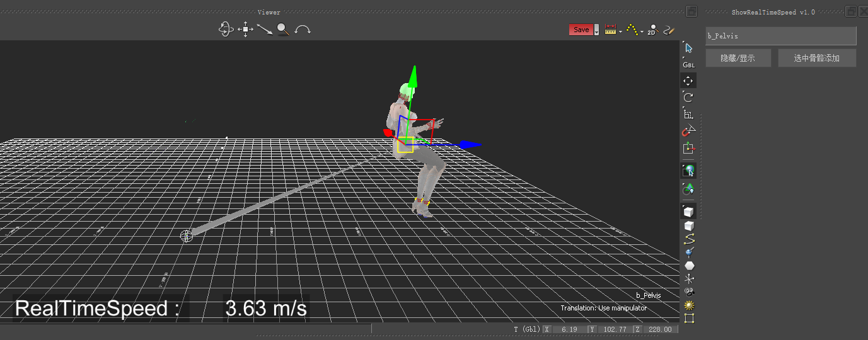The width and height of the screenshot is (868, 340).
Task: Click the 选中骨骼添加 button
Action: (816, 59)
